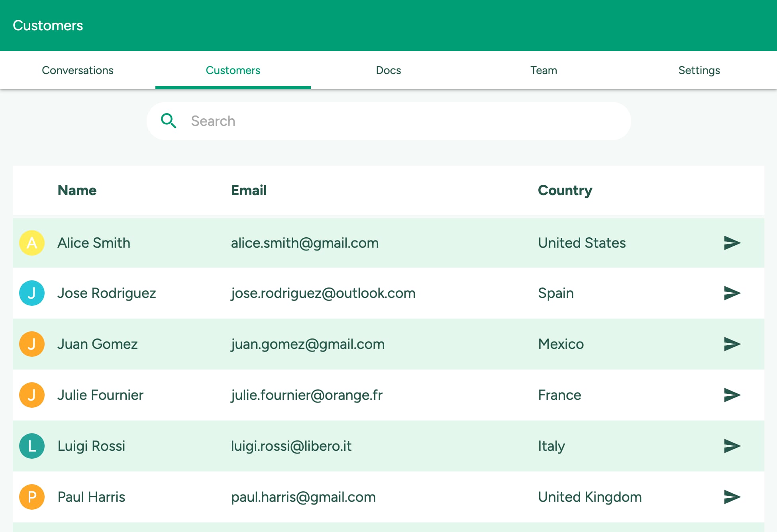Go to the Team tab
The width and height of the screenshot is (777, 532).
tap(544, 70)
